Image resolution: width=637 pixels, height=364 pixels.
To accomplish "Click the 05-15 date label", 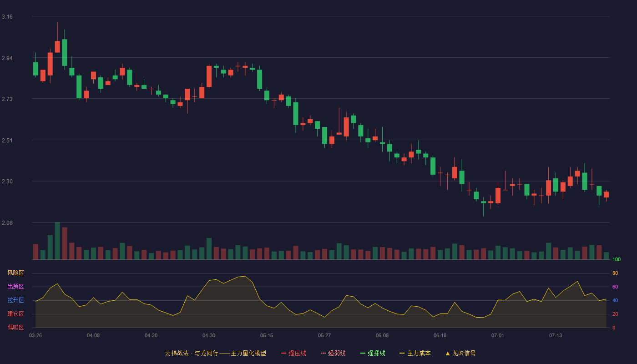I will coord(267,335).
